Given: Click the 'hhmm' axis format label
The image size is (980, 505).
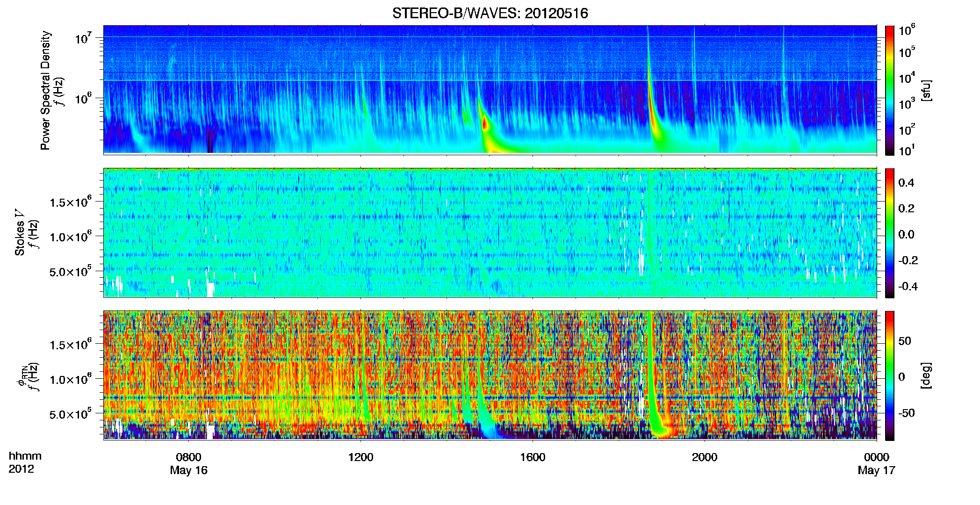Looking at the screenshot, I should point(25,456).
